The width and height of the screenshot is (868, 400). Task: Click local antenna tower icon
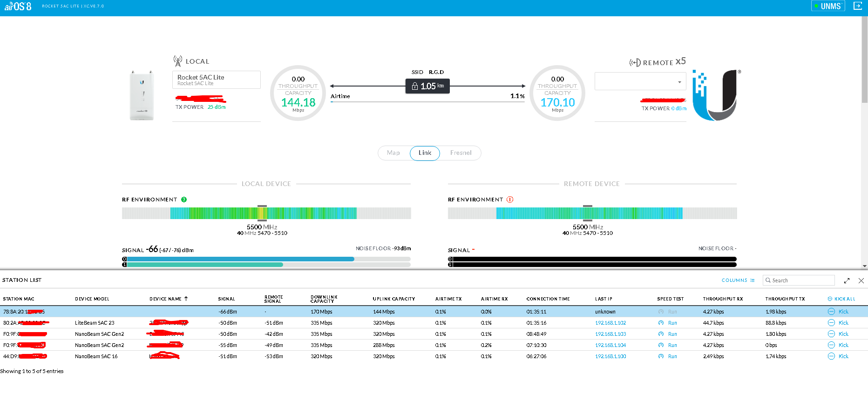tap(177, 61)
